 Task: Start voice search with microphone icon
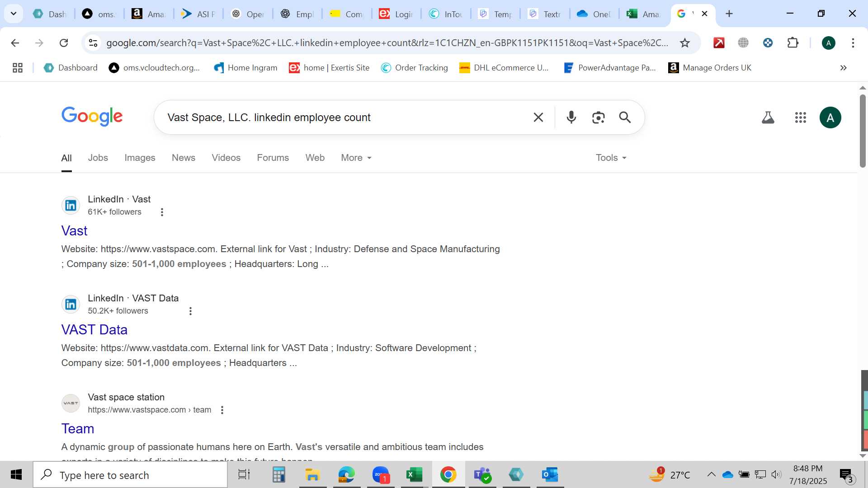click(x=571, y=117)
